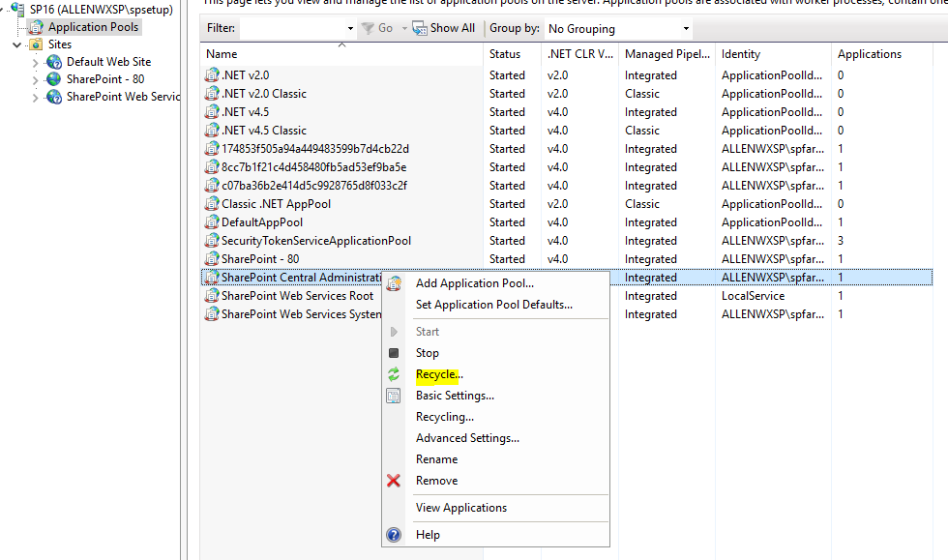Click the blue Help question mark icon

[x=394, y=535]
